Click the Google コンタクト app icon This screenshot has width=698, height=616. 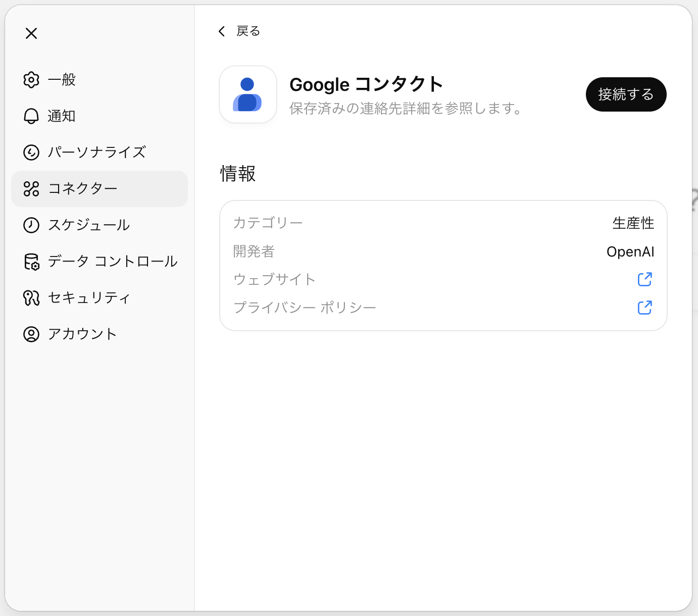tap(248, 94)
